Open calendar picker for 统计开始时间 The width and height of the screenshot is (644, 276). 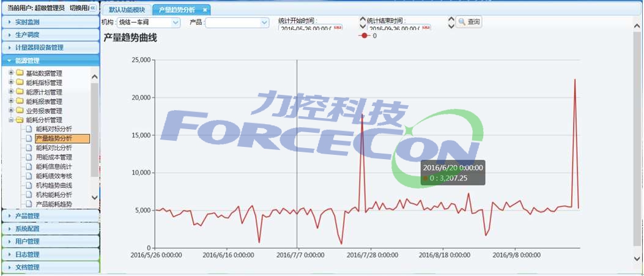coord(338,28)
